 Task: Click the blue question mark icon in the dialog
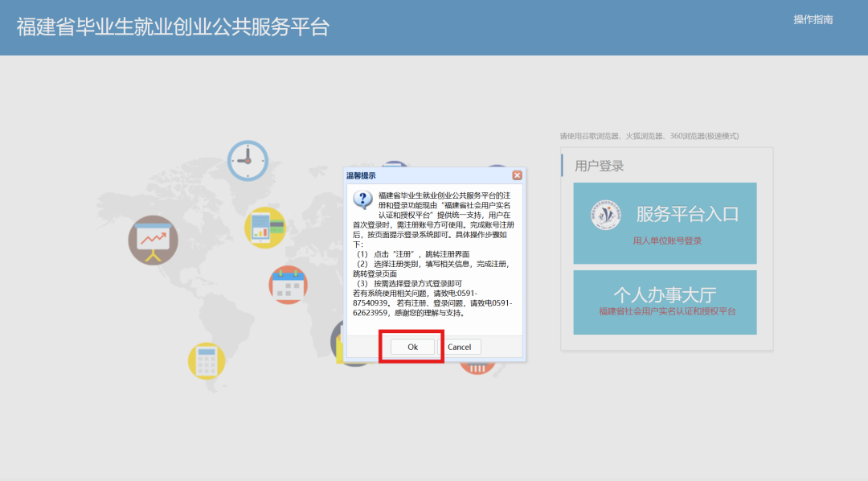(x=364, y=199)
